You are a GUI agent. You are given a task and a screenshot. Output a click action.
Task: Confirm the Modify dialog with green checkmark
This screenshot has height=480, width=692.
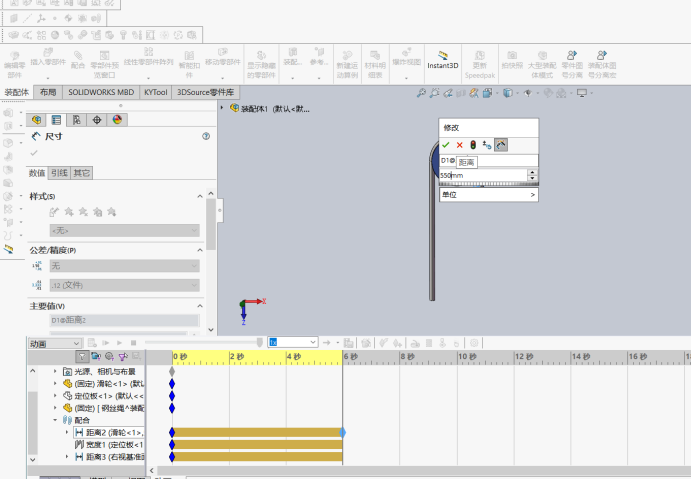point(446,145)
